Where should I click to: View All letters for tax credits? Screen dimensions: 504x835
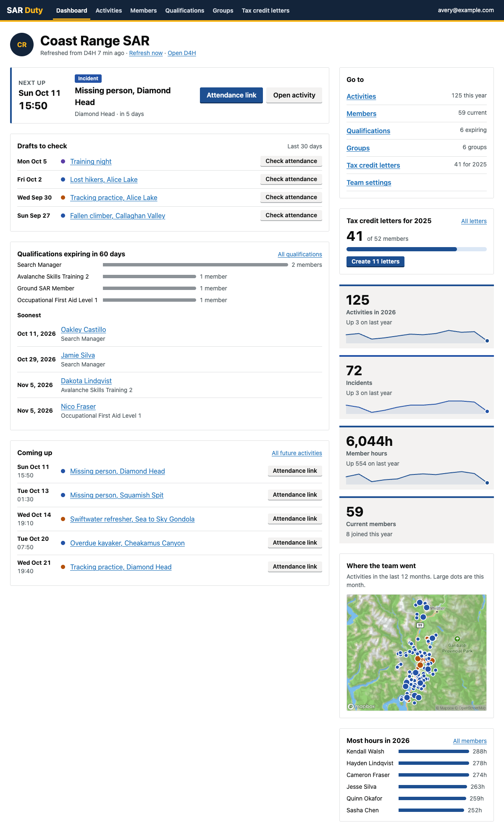pos(474,221)
